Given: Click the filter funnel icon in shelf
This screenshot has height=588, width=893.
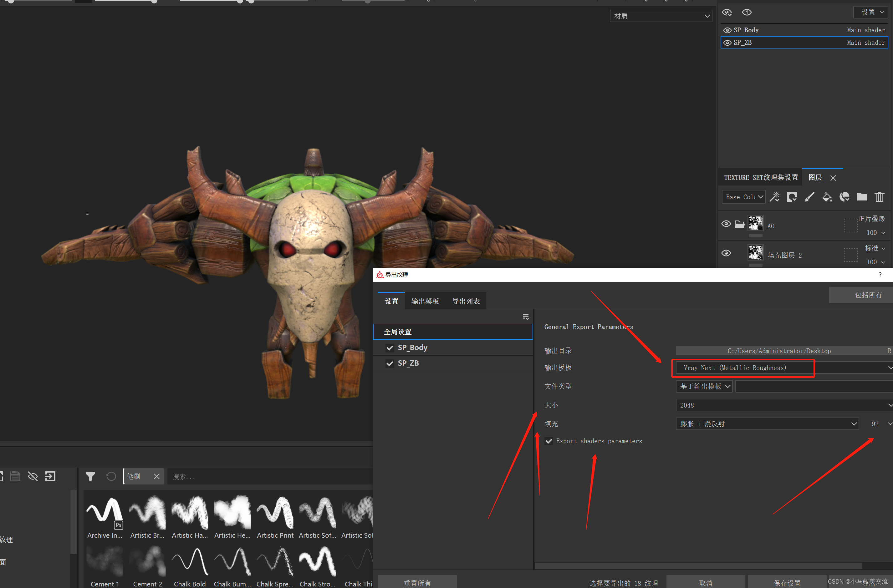Looking at the screenshot, I should [x=90, y=476].
